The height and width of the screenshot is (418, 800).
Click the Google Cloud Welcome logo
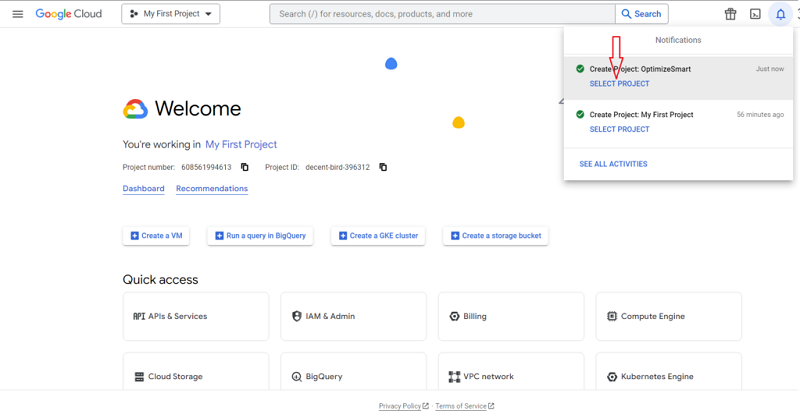coord(135,109)
